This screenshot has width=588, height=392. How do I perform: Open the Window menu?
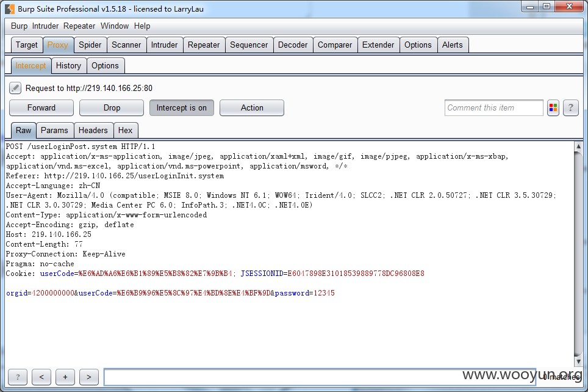tap(115, 26)
